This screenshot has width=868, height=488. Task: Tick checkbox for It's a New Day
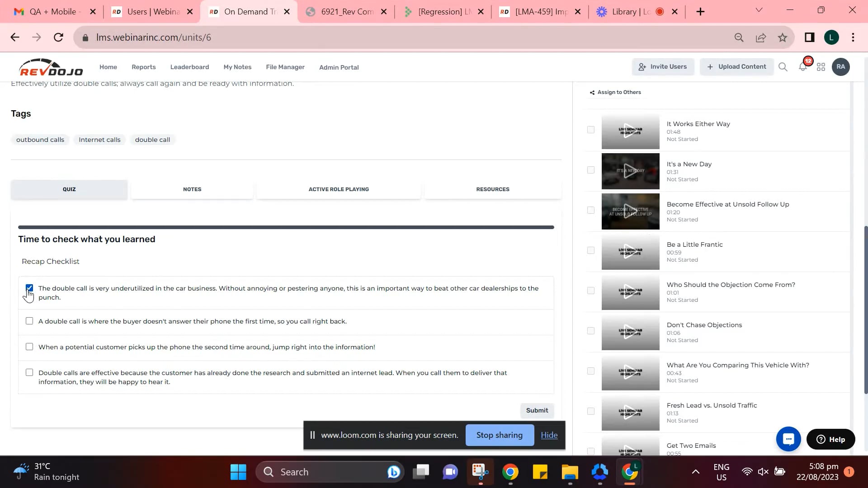click(590, 170)
